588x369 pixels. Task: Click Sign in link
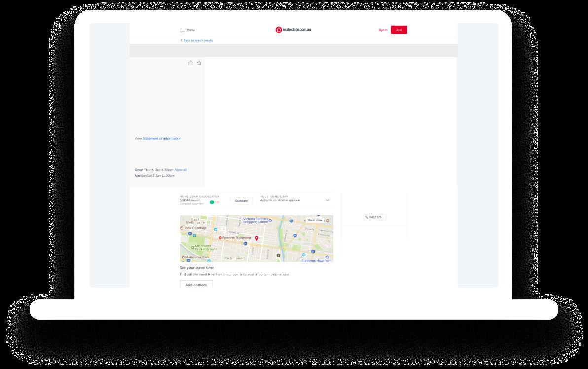(382, 30)
